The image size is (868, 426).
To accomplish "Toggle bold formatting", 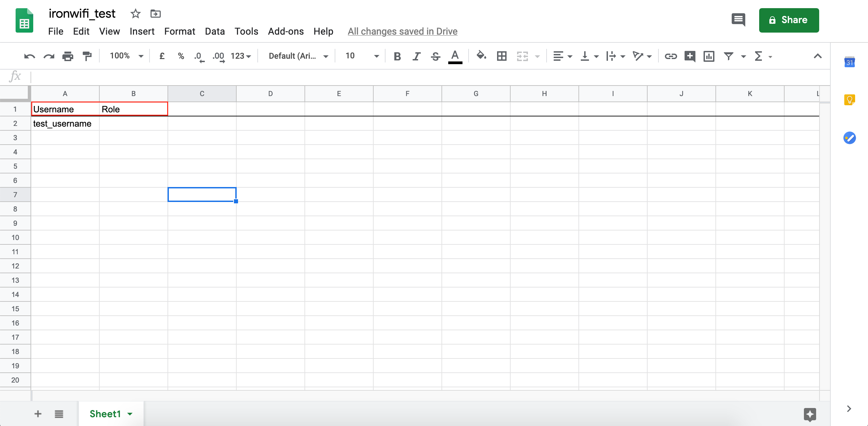I will (x=397, y=56).
